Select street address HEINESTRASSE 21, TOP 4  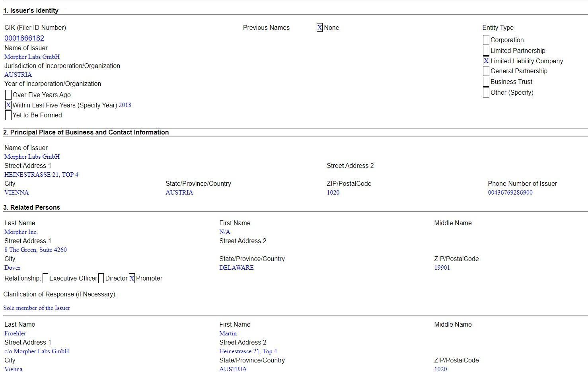(x=41, y=174)
